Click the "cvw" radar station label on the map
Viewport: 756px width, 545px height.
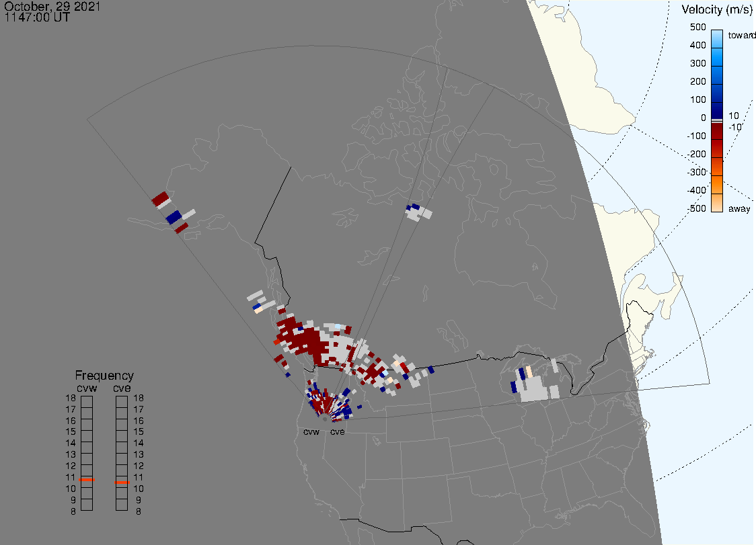311,431
